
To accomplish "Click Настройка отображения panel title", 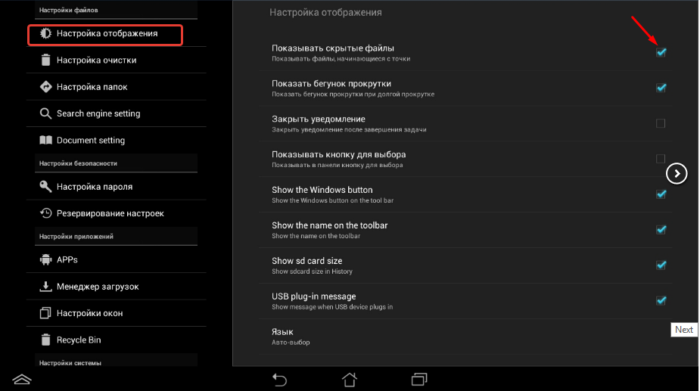I will coord(325,12).
